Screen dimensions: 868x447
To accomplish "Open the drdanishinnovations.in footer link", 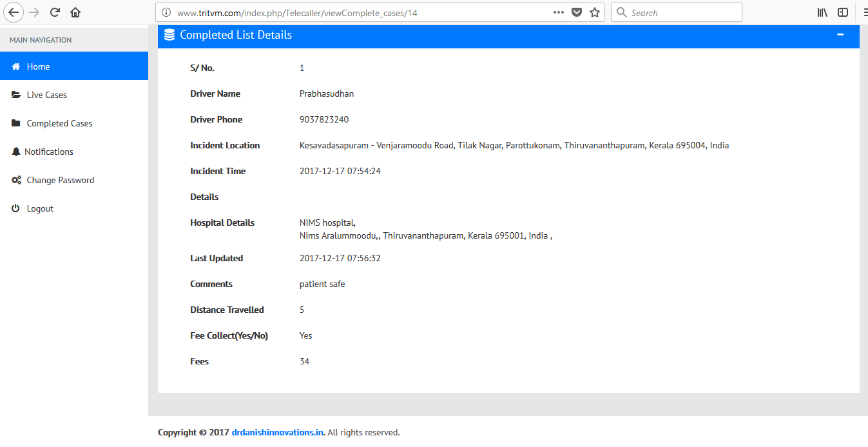I will tap(277, 432).
